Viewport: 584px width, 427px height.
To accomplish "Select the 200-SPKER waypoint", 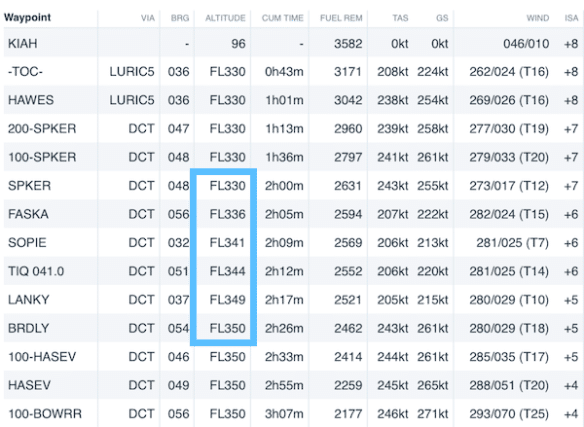I will 42,129.
